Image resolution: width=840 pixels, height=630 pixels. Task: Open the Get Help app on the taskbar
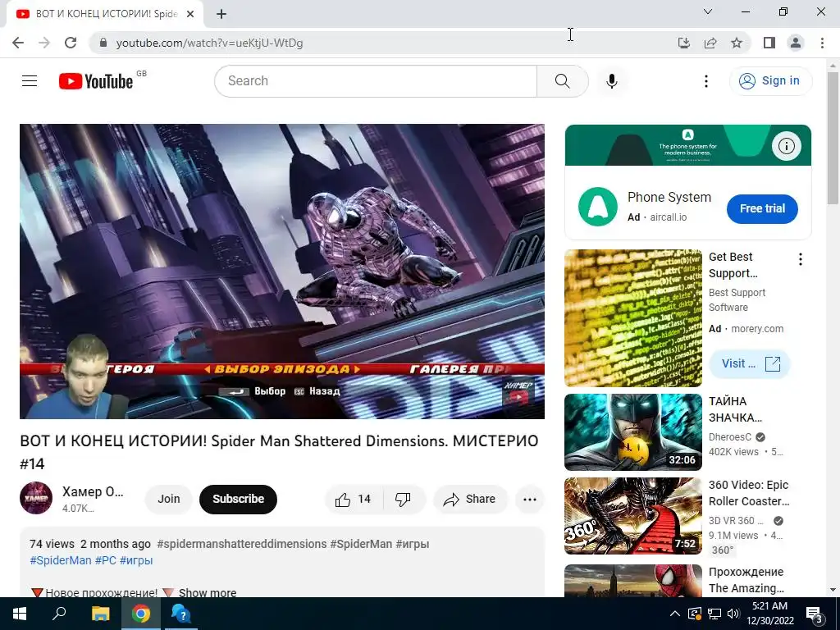(181, 614)
